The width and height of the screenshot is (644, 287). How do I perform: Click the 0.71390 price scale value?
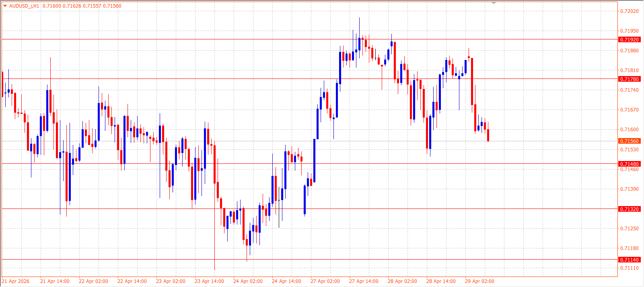pos(629,189)
